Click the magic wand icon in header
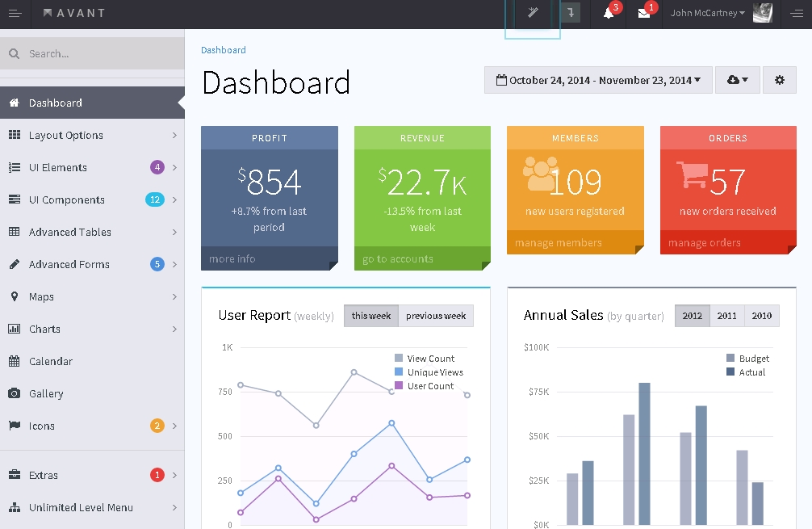The image size is (812, 529). (x=533, y=13)
